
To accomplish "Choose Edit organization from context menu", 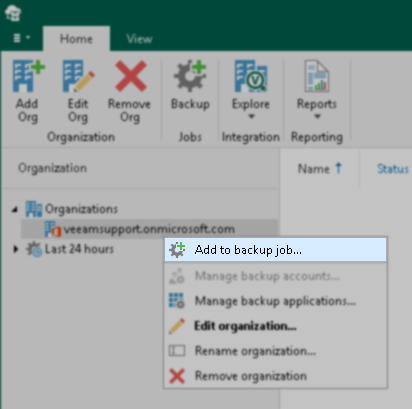I will (x=276, y=326).
